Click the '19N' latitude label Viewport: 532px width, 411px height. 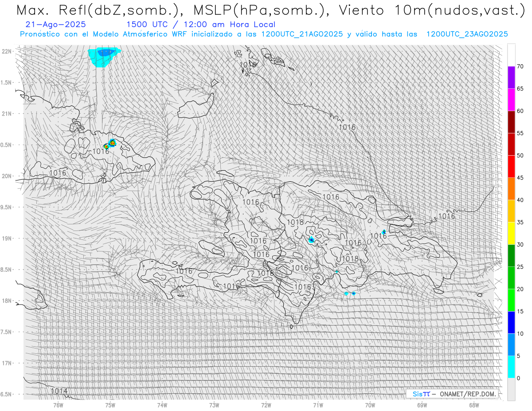[x=6, y=238]
